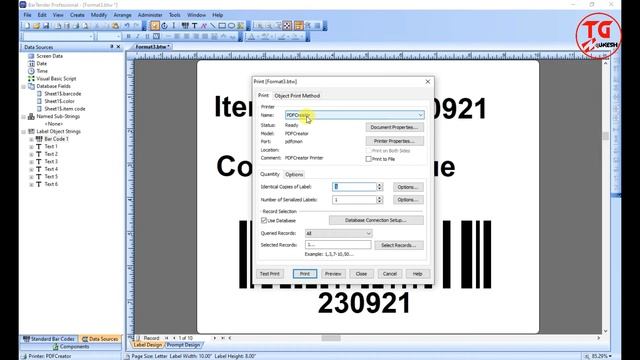Close the Data Sources panel
640x360 pixels.
[x=118, y=47]
